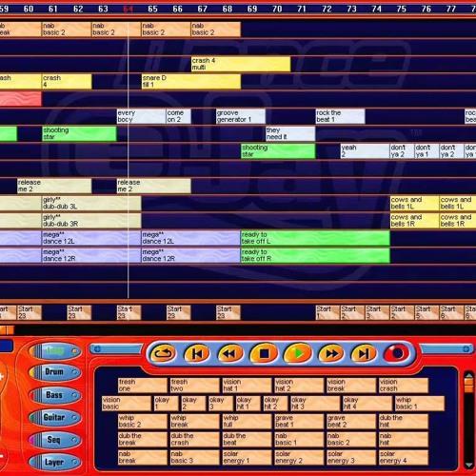
Task: Click the fast-forward transport button
Action: click(x=330, y=353)
